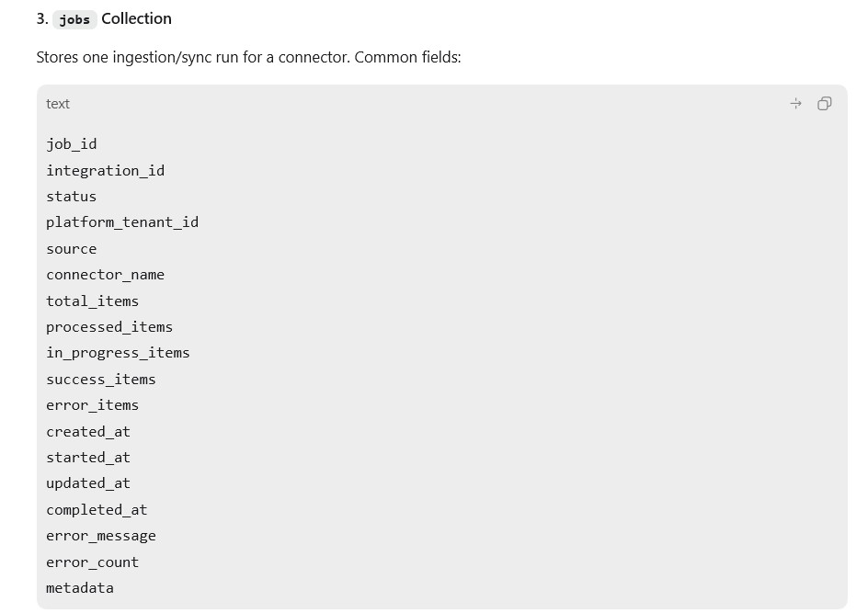The image size is (868, 613).
Task: Click the in_progress_items line
Action: (118, 353)
